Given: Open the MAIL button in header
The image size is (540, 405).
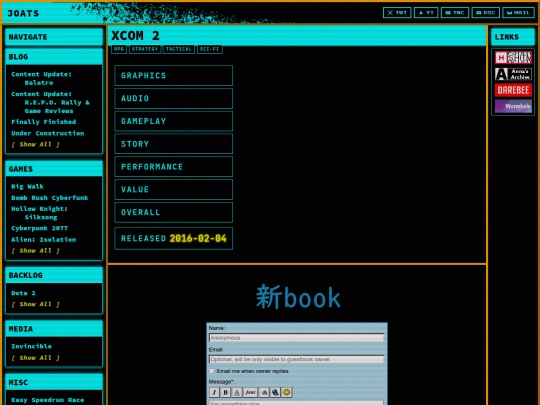Looking at the screenshot, I should tap(518, 13).
